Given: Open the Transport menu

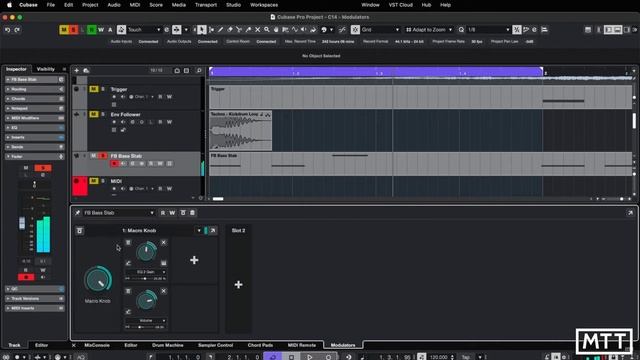Looking at the screenshot, I should click(206, 5).
